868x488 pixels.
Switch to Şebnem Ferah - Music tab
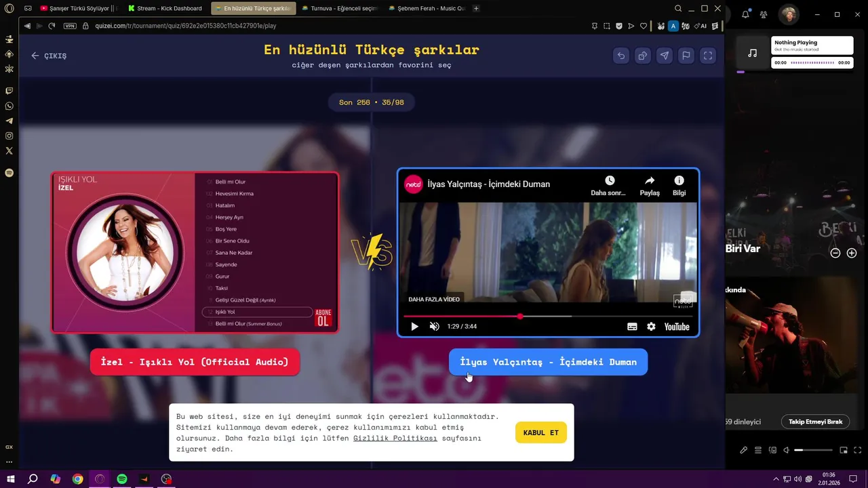click(427, 8)
